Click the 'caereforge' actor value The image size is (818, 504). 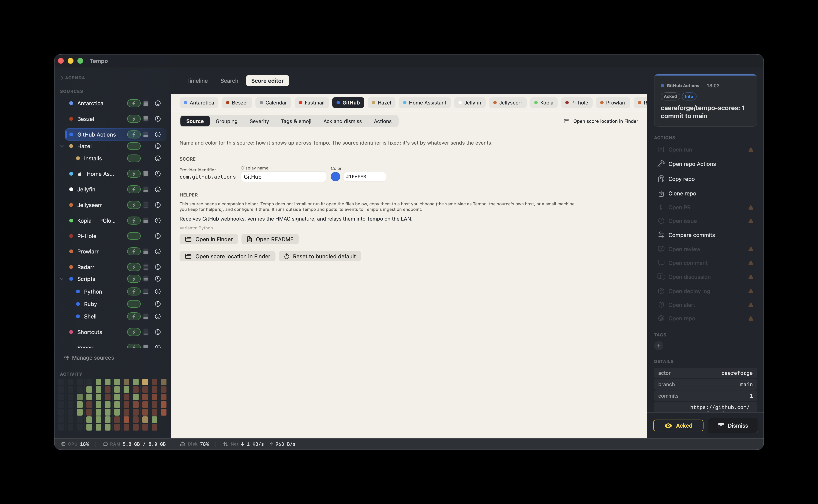737,373
